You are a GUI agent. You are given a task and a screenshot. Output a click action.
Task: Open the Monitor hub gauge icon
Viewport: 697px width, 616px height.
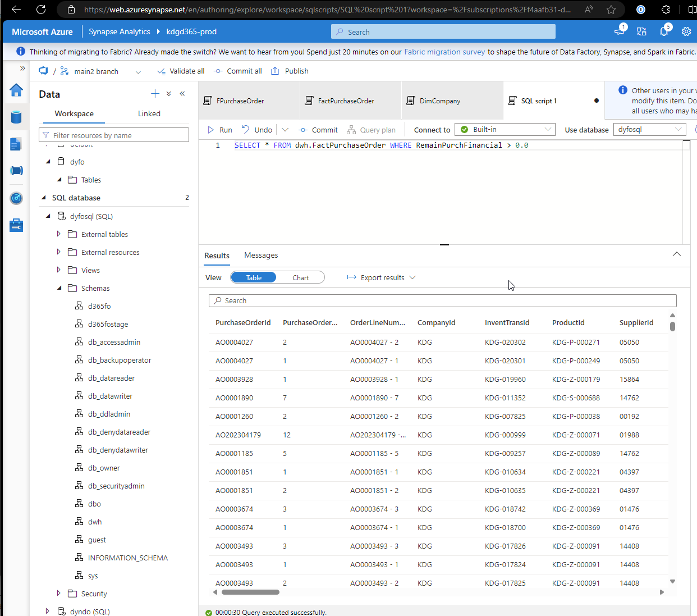(x=16, y=198)
